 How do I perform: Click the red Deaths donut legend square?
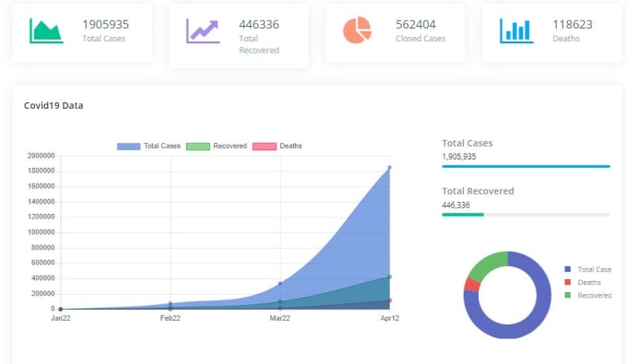(567, 282)
